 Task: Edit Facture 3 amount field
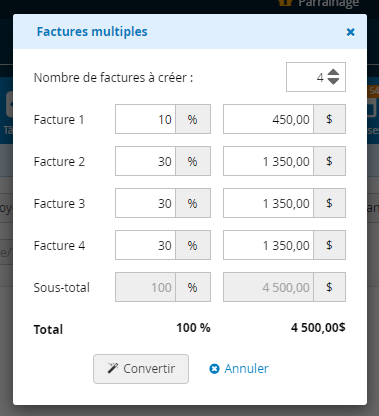point(268,203)
